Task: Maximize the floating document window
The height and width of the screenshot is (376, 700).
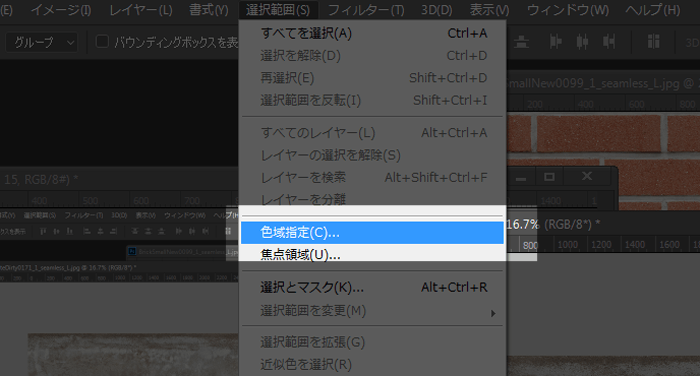Action: [x=549, y=177]
